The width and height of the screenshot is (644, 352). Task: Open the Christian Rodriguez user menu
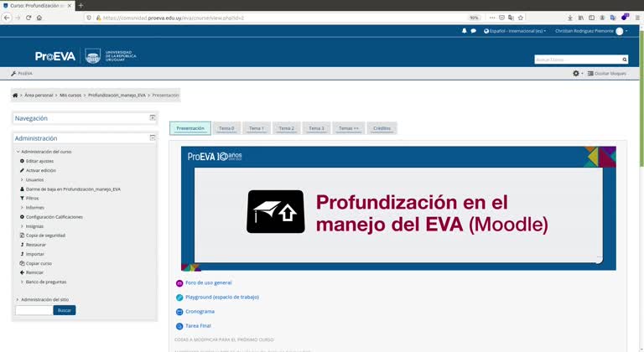pos(591,31)
